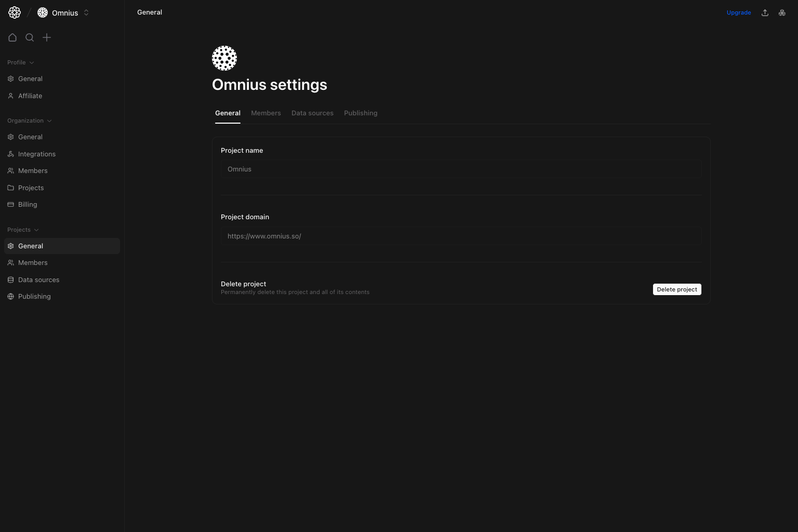This screenshot has height=532, width=798.
Task: Open search from the sidebar
Action: click(30, 37)
